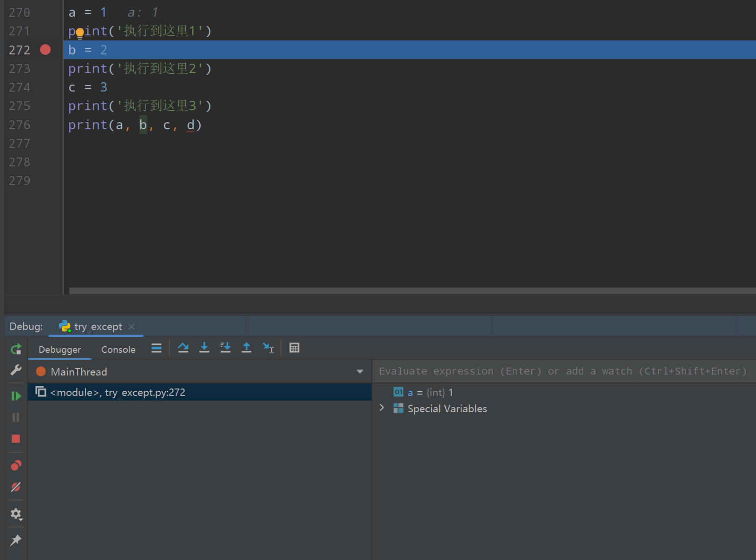Click the Step Out icon
This screenshot has width=756, height=560.
point(247,348)
